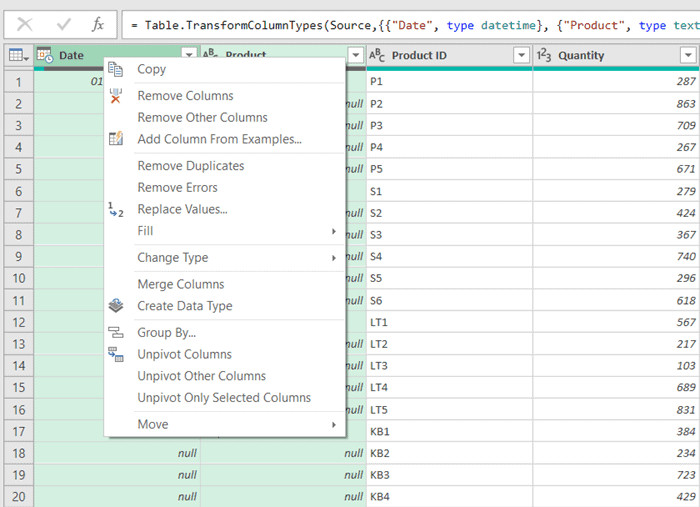
Task: Choose Replace Values... option
Action: [182, 209]
